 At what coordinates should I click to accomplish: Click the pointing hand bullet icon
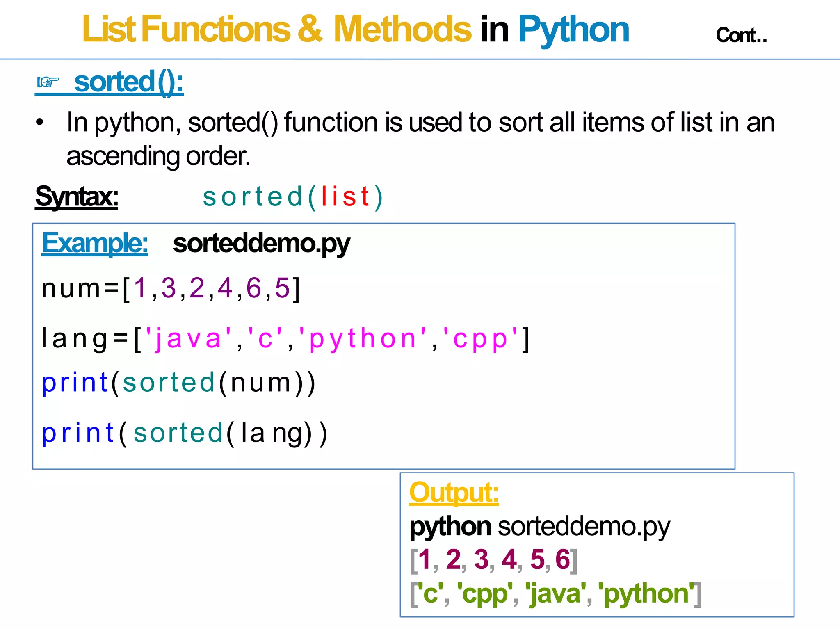tap(48, 82)
